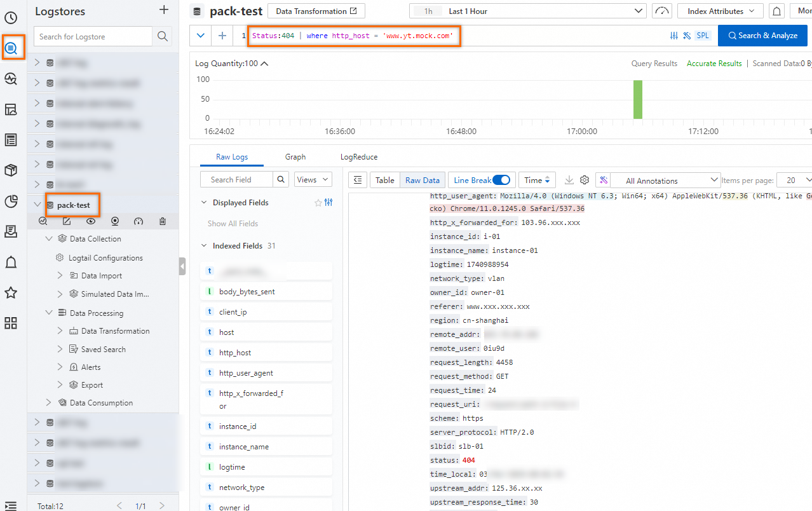Click the field filter settings icon beside Displayed Fields
This screenshot has width=812, height=511.
click(328, 203)
